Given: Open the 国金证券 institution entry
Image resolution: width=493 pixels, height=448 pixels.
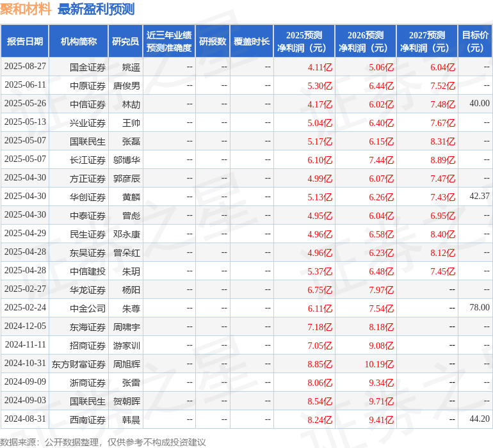Looking at the screenshot, I should coord(88,67).
